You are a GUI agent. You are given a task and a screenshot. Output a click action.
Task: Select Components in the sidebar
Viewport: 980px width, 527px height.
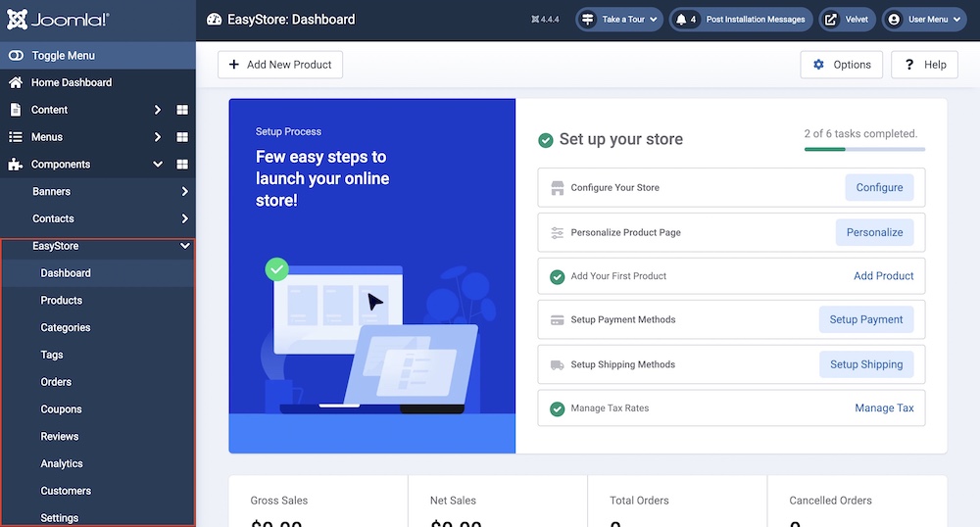click(61, 165)
